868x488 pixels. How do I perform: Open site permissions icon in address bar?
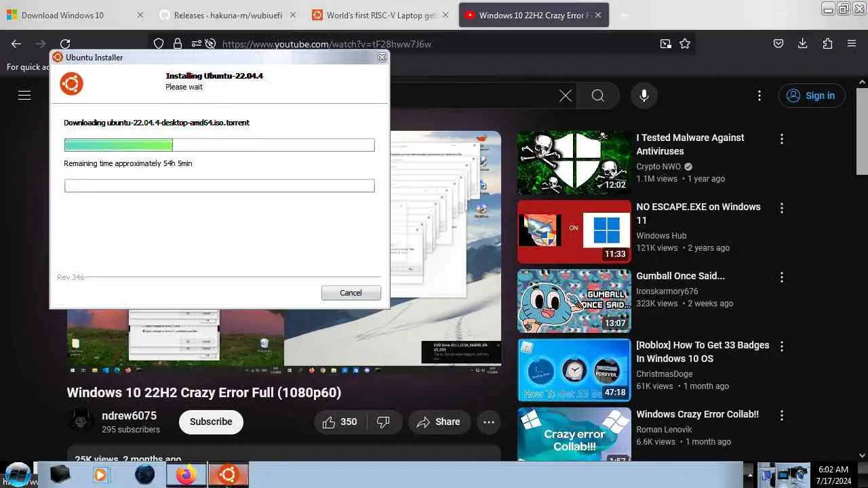(195, 43)
